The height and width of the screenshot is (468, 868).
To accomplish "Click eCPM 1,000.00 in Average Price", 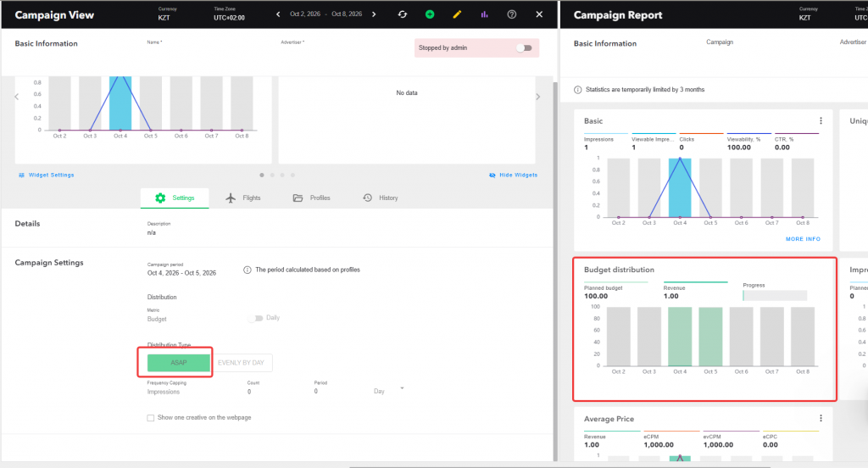I will [659, 445].
